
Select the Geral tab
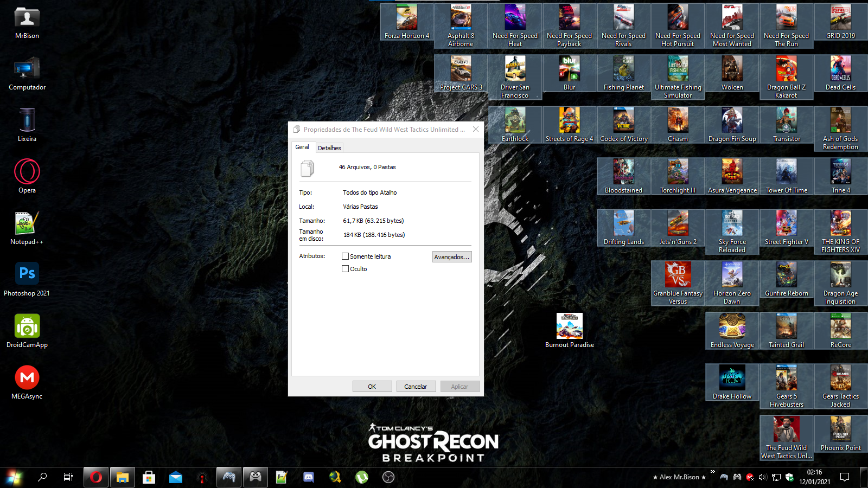click(302, 147)
